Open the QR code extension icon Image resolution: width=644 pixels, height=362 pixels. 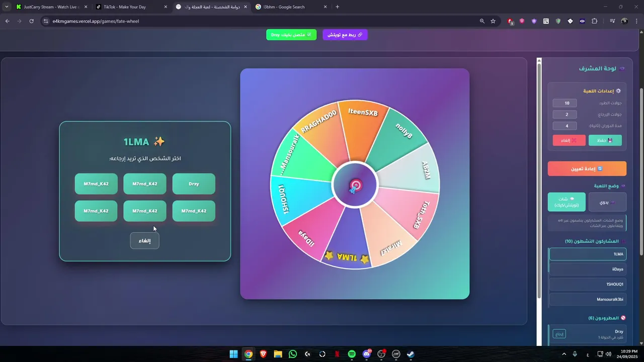pyautogui.click(x=546, y=21)
